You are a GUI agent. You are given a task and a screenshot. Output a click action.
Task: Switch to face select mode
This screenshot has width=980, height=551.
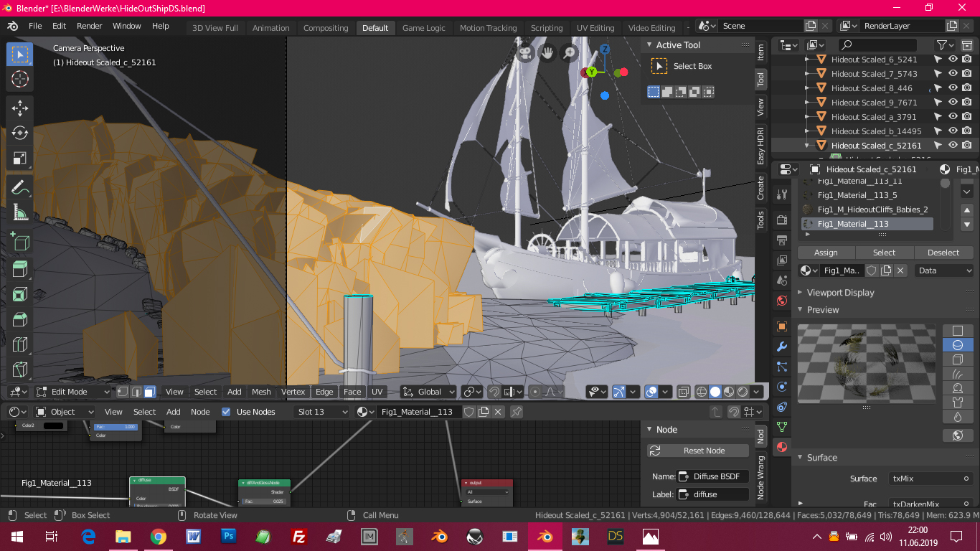[x=149, y=392]
